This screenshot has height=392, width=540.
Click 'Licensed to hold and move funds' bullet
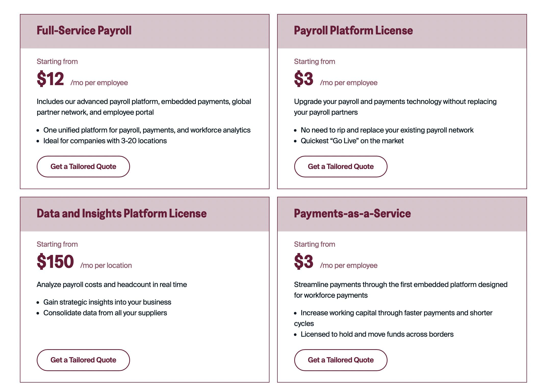377,334
